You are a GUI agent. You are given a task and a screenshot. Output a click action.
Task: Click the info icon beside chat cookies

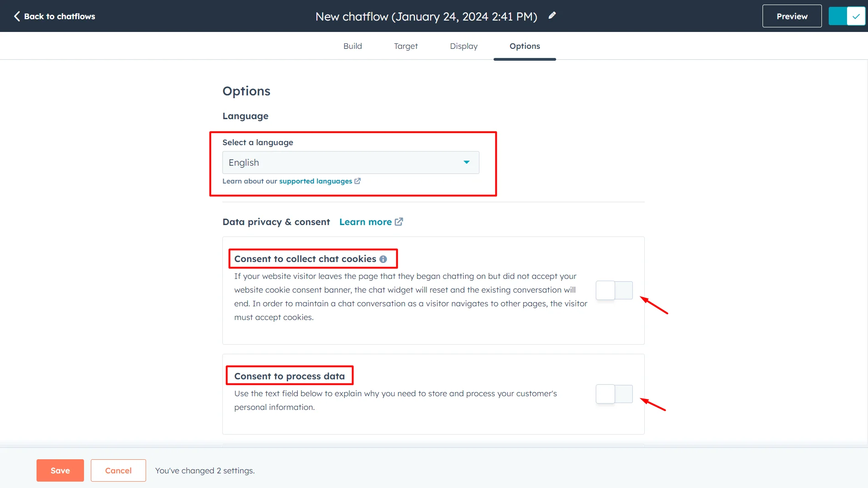tap(383, 259)
